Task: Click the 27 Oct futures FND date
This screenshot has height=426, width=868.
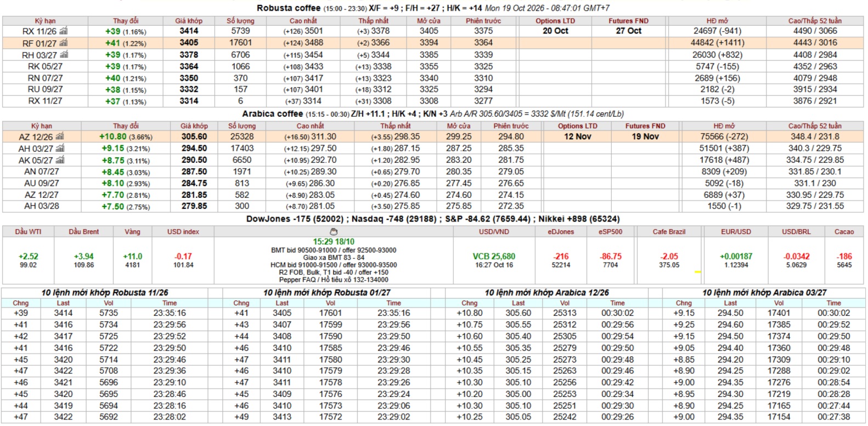Action: pyautogui.click(x=628, y=31)
